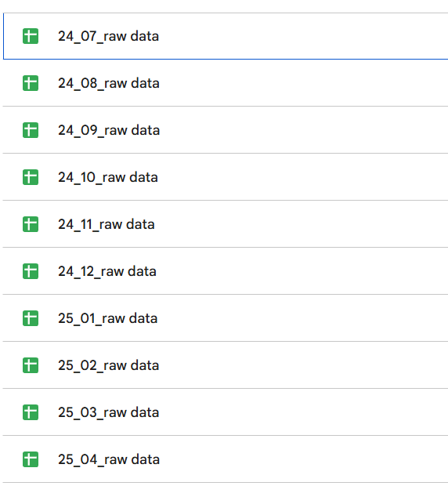
Task: Click the Sheets icon for 25_01_raw data
Action: (x=31, y=318)
